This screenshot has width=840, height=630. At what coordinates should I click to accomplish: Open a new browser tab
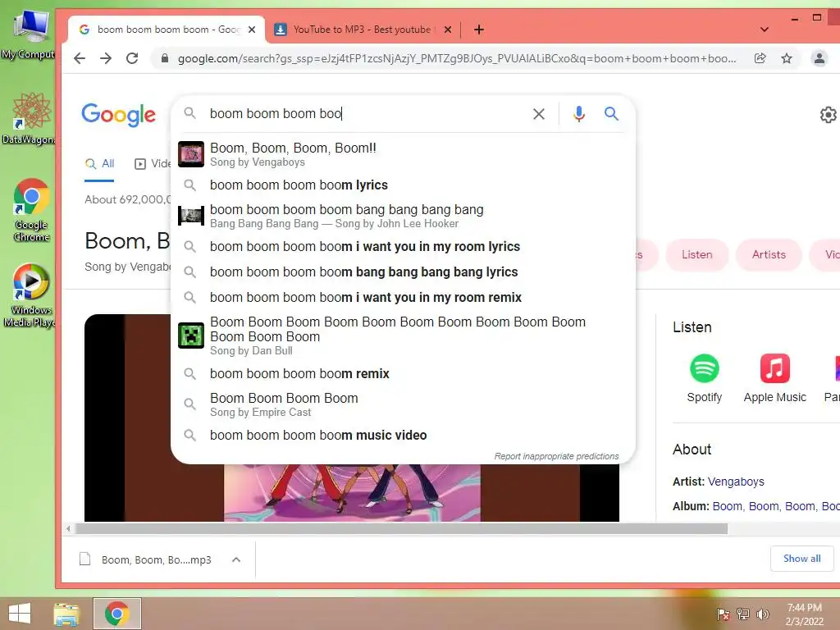click(x=479, y=30)
